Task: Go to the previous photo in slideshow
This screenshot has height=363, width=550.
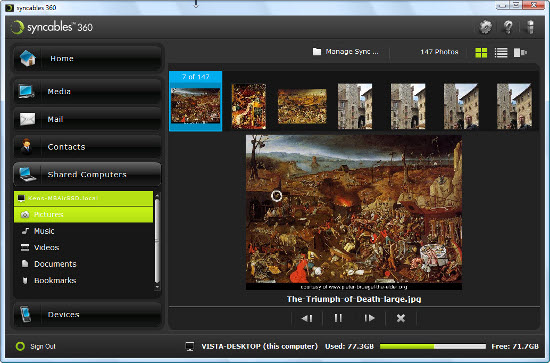Action: click(x=307, y=318)
